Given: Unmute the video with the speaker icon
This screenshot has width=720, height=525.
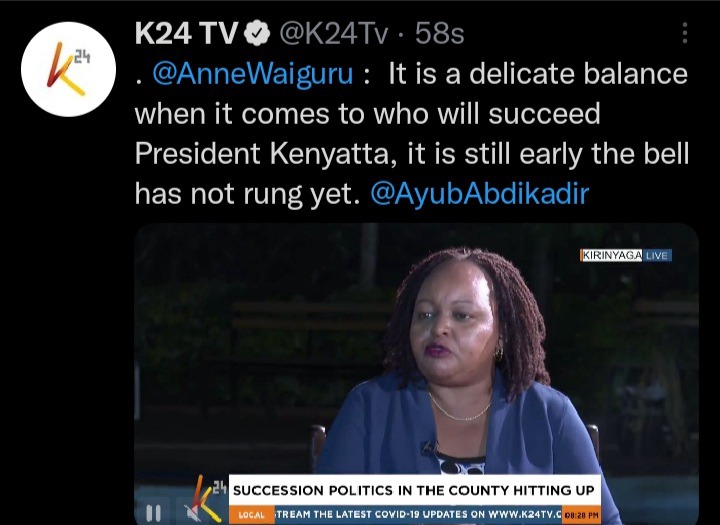Looking at the screenshot, I should 193,513.
